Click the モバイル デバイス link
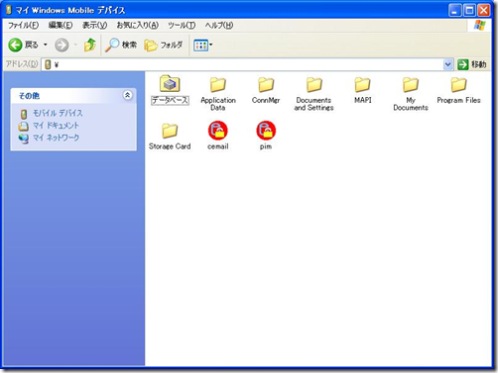Screen dimensions: 498x373 click(x=57, y=113)
